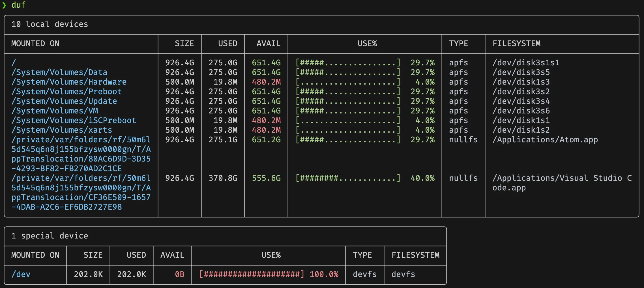Click the USE% header in special device table
Viewport: 644px width, 288px height.
pyautogui.click(x=271, y=255)
